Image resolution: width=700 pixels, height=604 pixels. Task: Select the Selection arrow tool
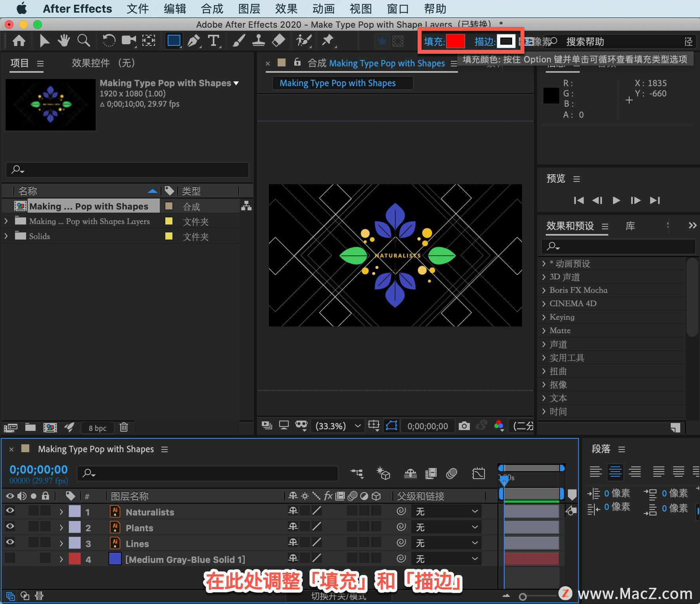click(x=44, y=41)
